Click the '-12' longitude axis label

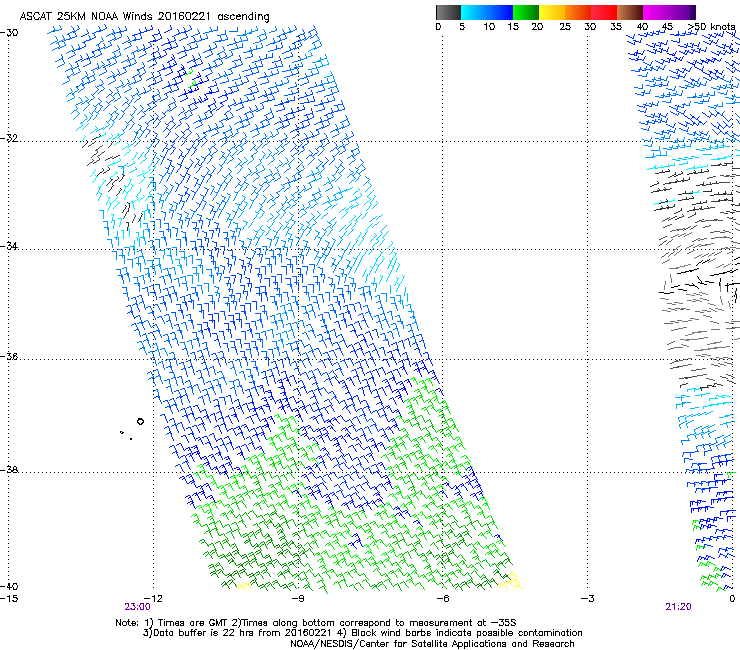[x=153, y=599]
